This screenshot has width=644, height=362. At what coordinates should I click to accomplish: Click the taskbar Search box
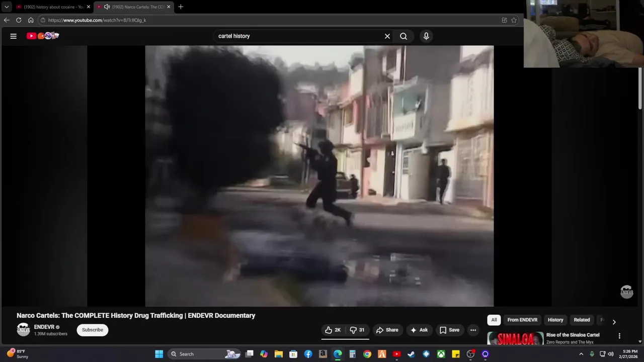click(204, 354)
